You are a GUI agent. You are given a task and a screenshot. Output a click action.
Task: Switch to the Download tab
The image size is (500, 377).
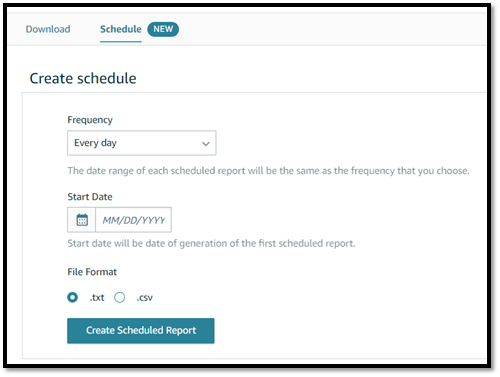48,29
